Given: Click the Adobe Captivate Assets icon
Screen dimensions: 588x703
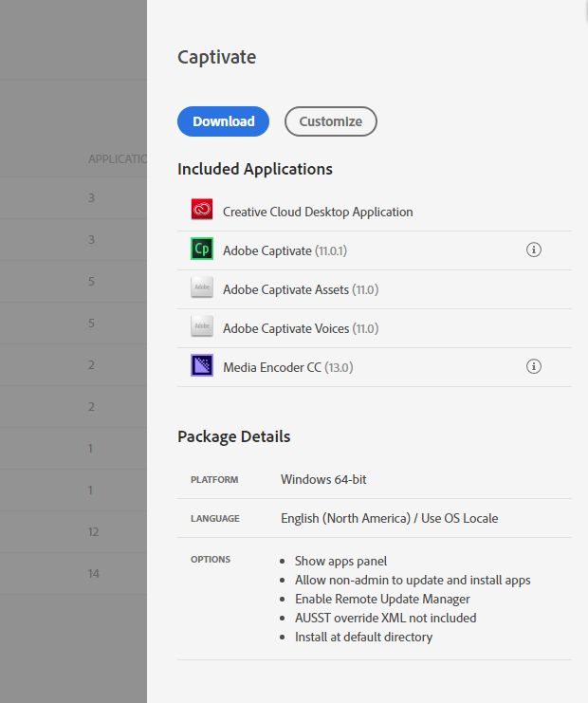Looking at the screenshot, I should point(201,288).
